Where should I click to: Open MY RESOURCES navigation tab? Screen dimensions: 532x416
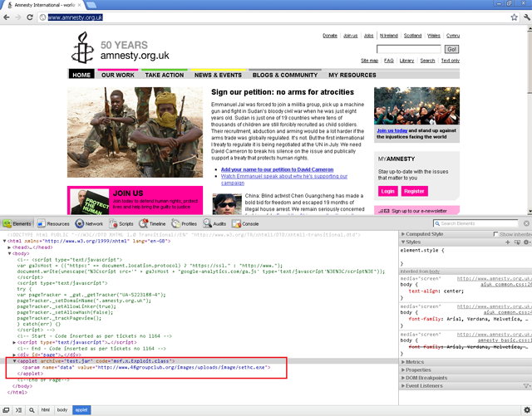pyautogui.click(x=352, y=75)
